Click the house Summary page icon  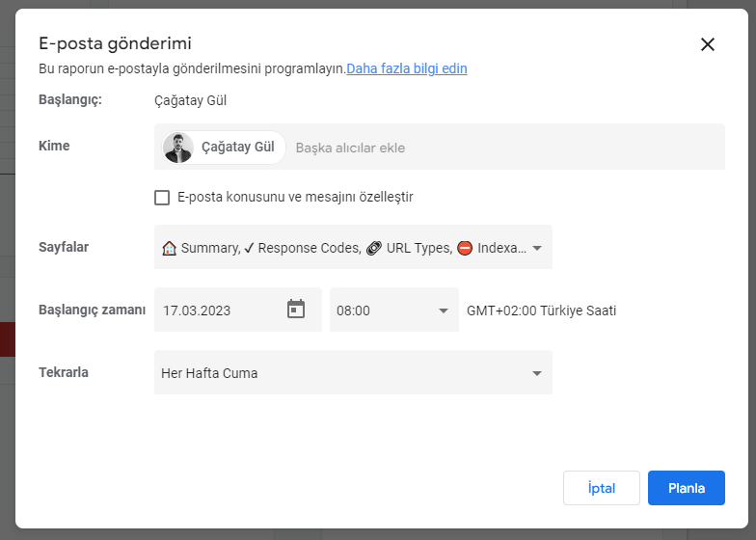click(x=169, y=249)
